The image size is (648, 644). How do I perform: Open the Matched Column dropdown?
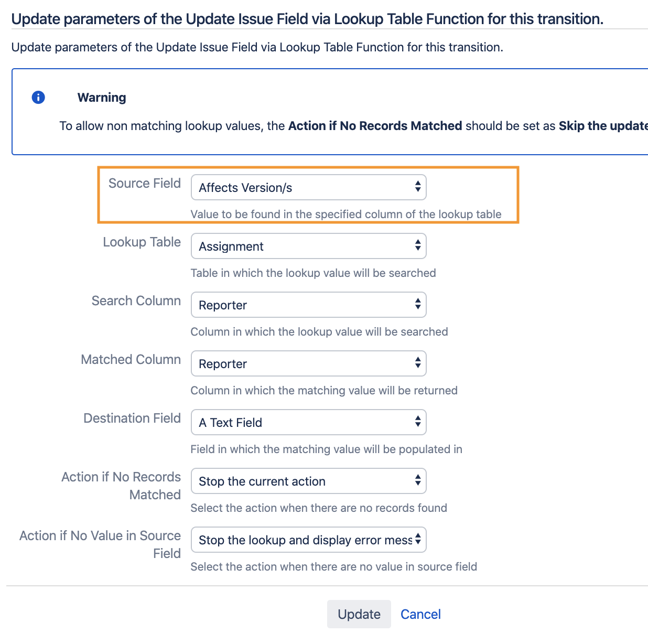click(308, 363)
